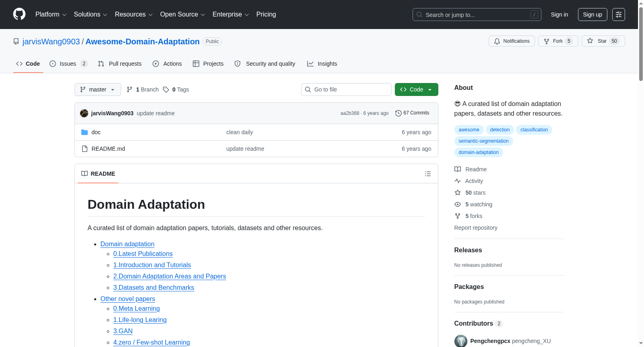Focus the Go to file input
Screen dimensions: 644x347
pos(346,89)
